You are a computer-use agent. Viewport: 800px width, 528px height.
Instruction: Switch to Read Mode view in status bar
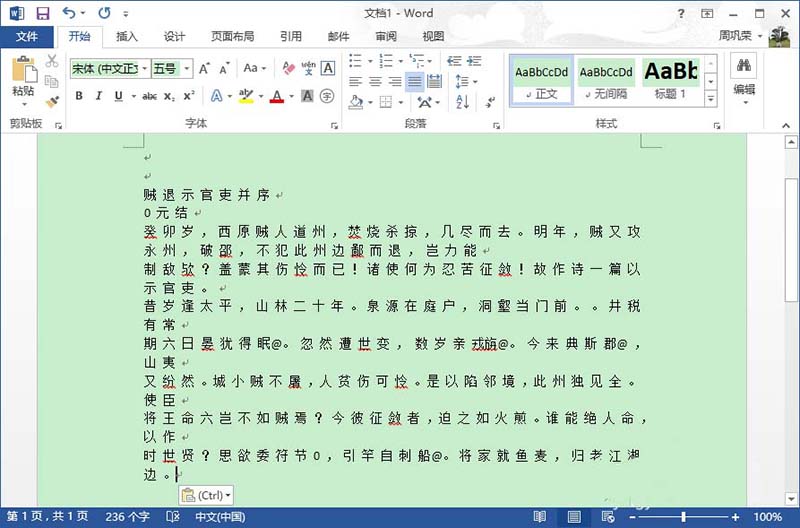click(540, 517)
